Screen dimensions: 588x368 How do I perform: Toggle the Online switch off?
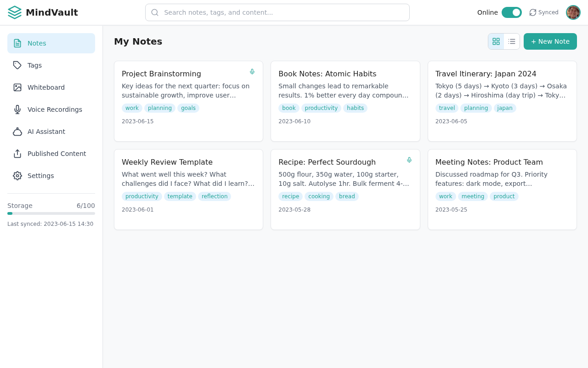coord(511,12)
